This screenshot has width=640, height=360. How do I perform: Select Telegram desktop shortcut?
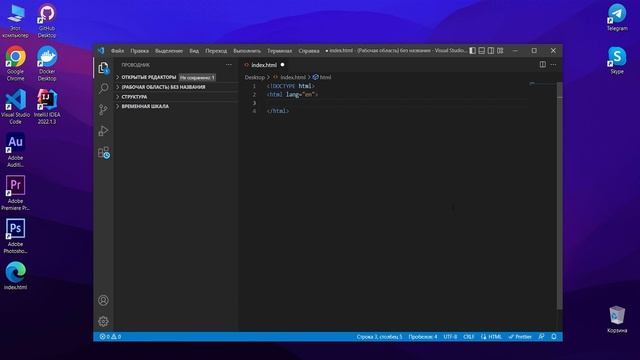click(617, 18)
